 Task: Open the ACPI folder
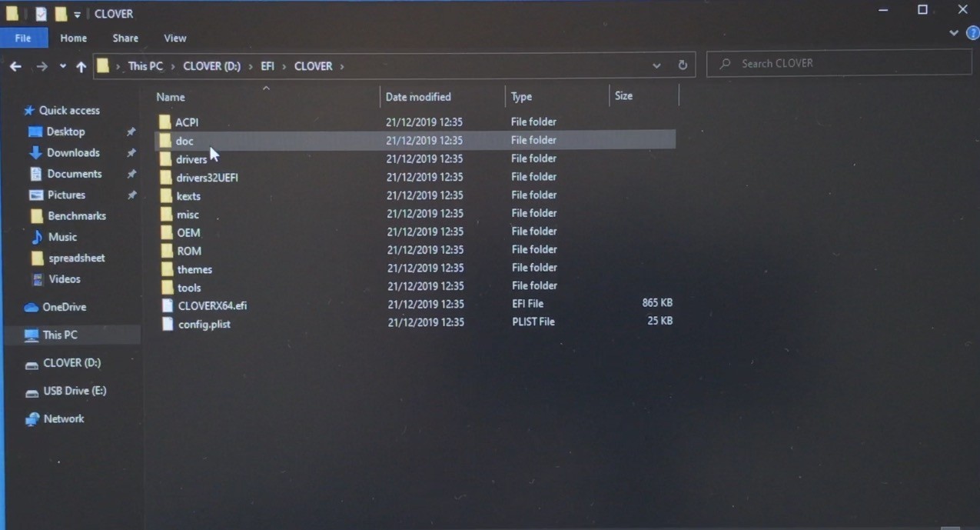(187, 122)
